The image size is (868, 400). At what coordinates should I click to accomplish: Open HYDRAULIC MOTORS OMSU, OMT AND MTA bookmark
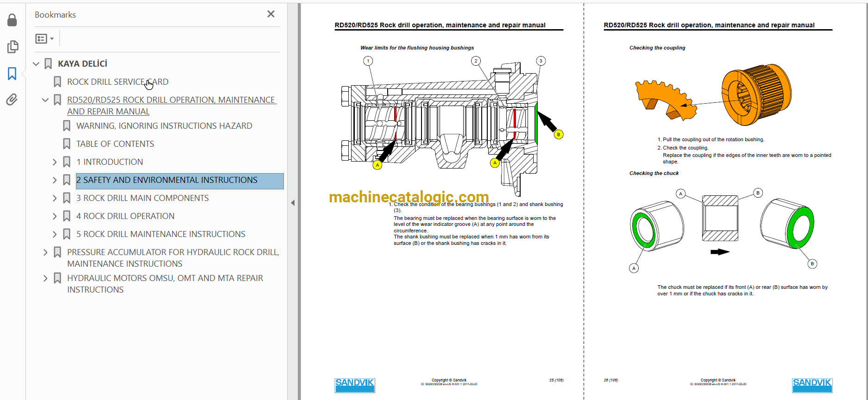(x=165, y=284)
